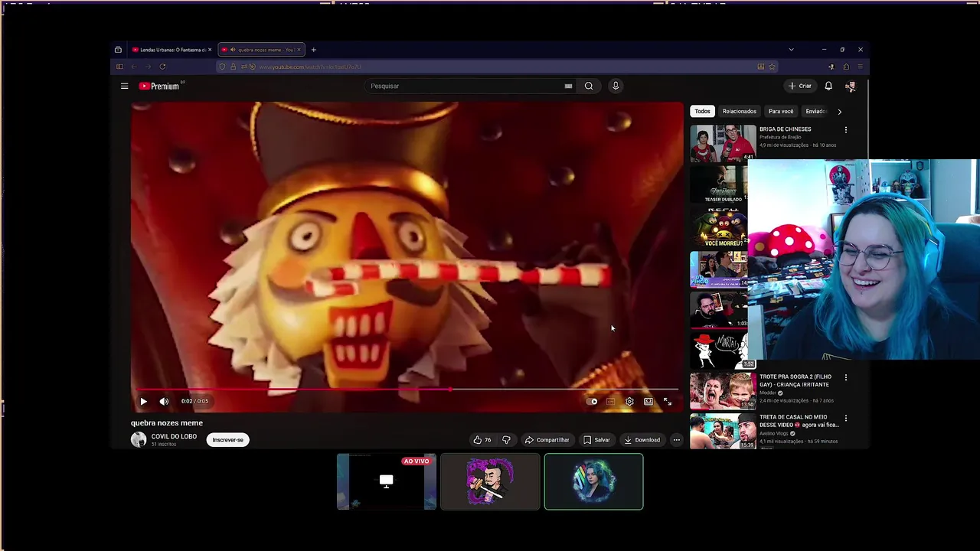Click the Criar create button
The image size is (980, 551).
click(800, 86)
